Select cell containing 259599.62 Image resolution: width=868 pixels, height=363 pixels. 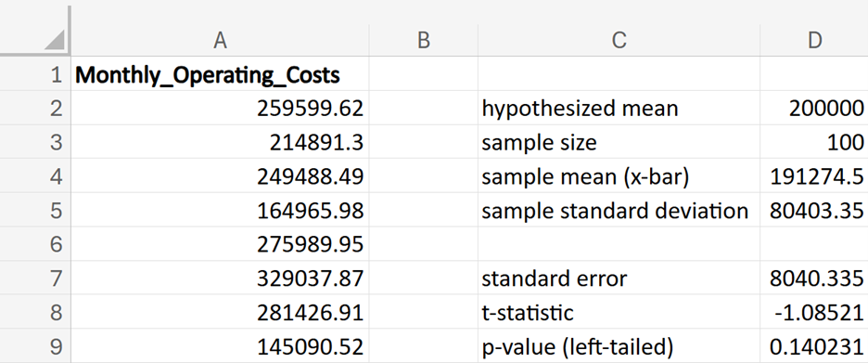coord(221,108)
